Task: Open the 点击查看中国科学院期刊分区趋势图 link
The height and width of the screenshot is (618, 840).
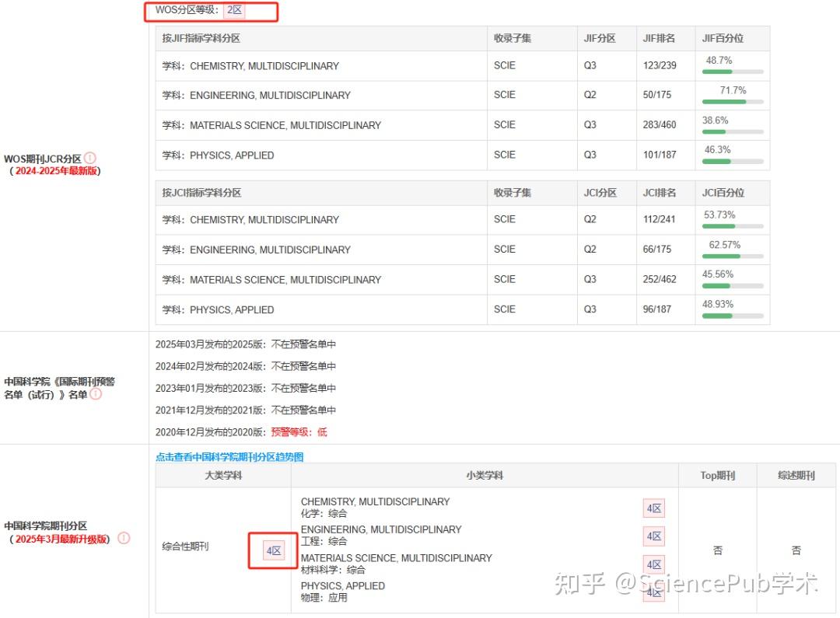Action: 229,456
